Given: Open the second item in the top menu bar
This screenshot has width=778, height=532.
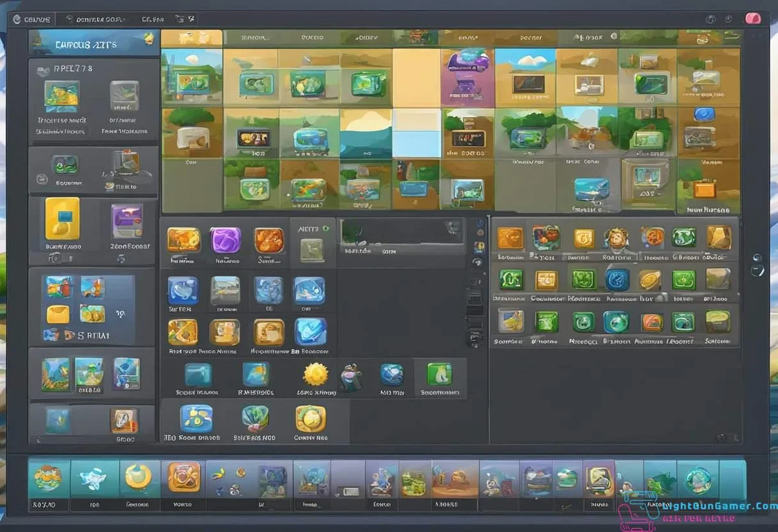Looking at the screenshot, I should (100, 19).
